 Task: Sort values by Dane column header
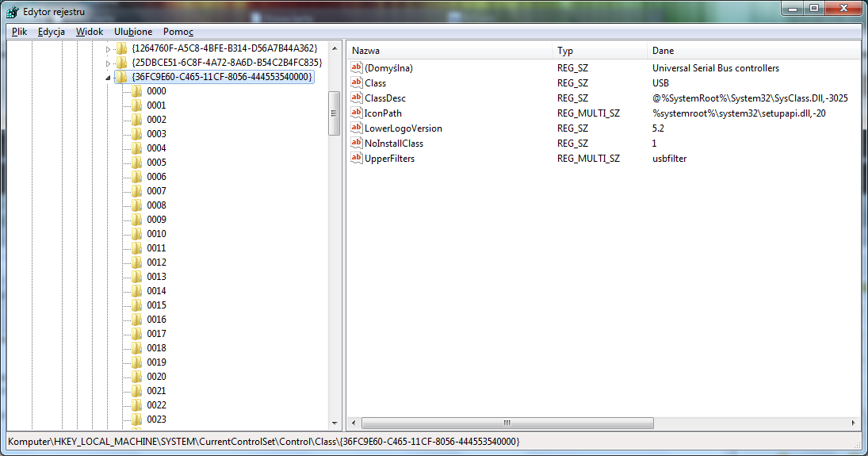pos(753,51)
